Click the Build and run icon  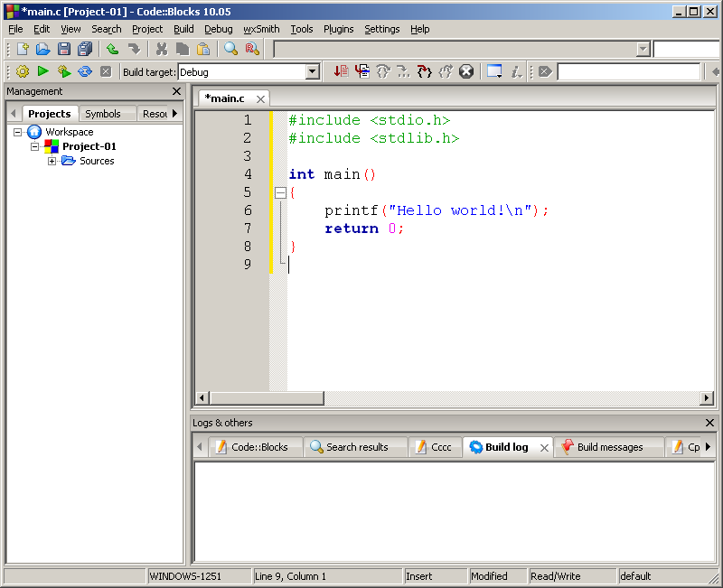64,71
